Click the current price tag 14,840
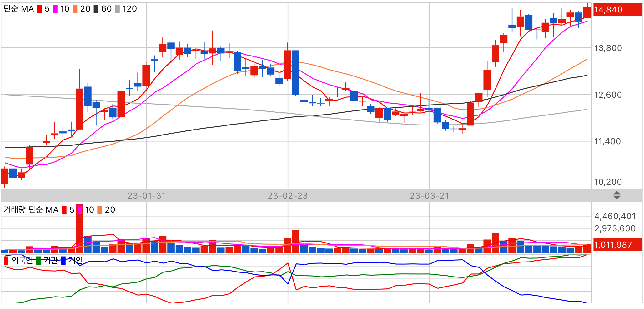 coord(618,10)
